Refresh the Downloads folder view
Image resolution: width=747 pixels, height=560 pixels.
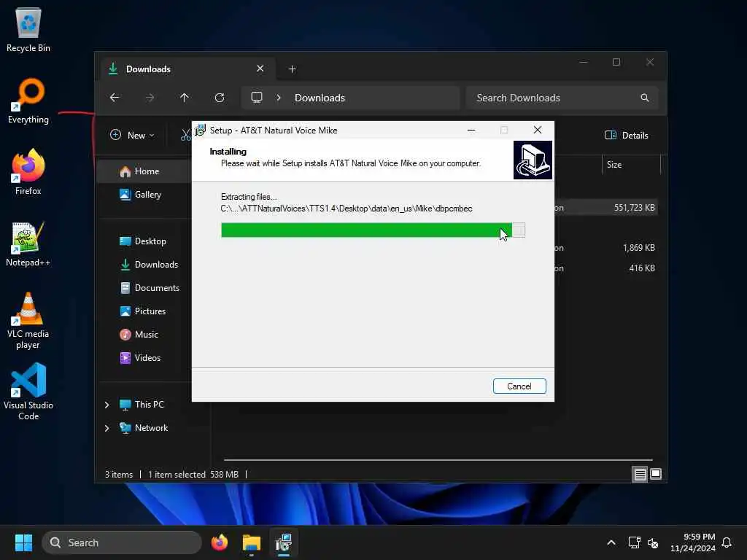220,98
